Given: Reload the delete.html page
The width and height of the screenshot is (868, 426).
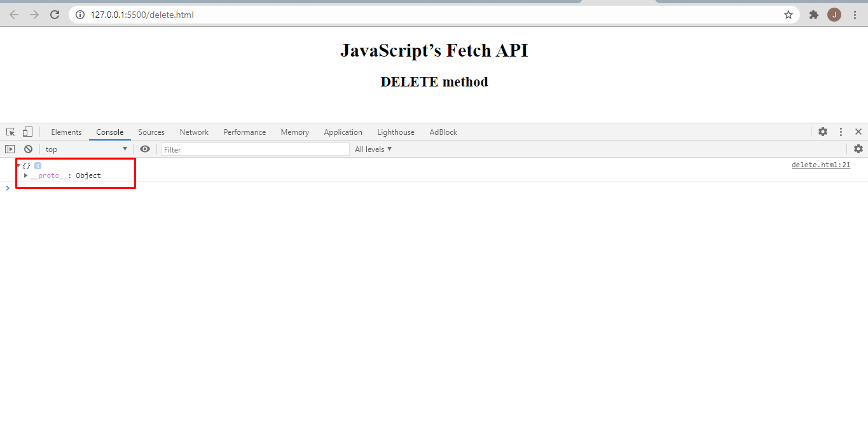Looking at the screenshot, I should point(54,14).
